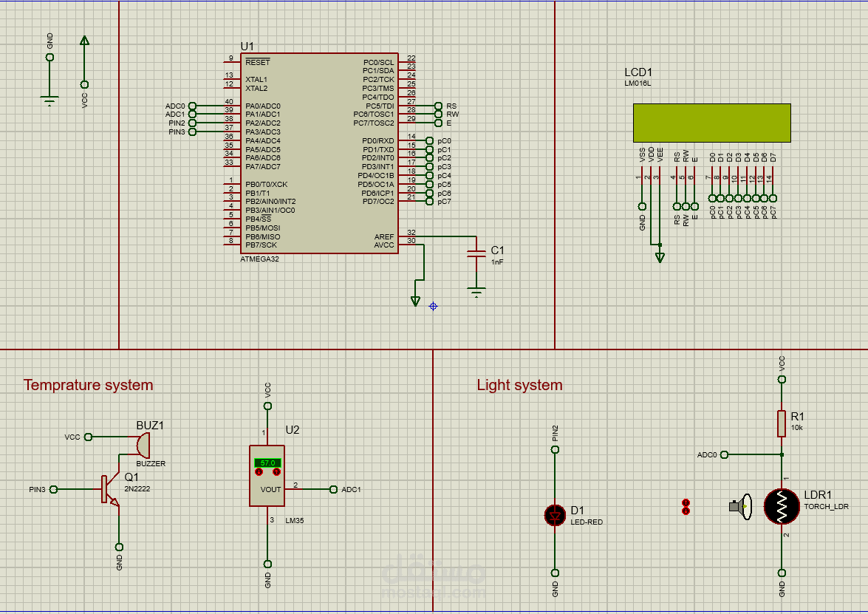Screen dimensions: 868x614
Task: Click the 'BUZZER' part label
Action: tap(151, 464)
